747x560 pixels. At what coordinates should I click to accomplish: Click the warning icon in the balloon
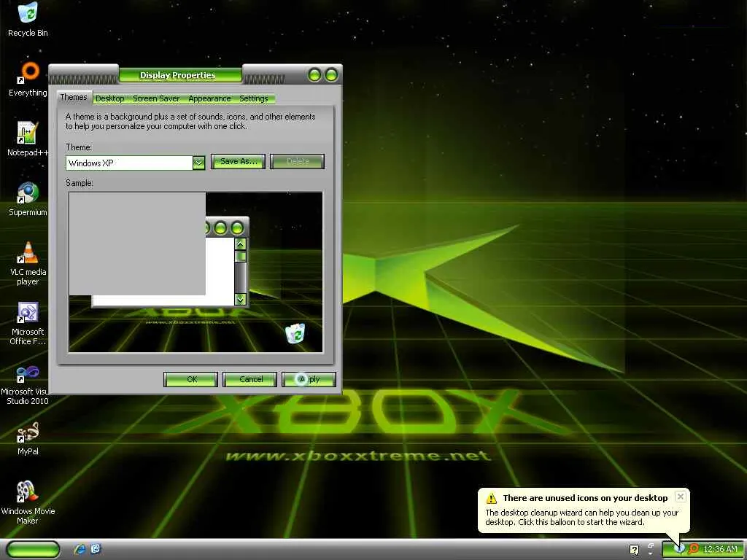tap(491, 498)
